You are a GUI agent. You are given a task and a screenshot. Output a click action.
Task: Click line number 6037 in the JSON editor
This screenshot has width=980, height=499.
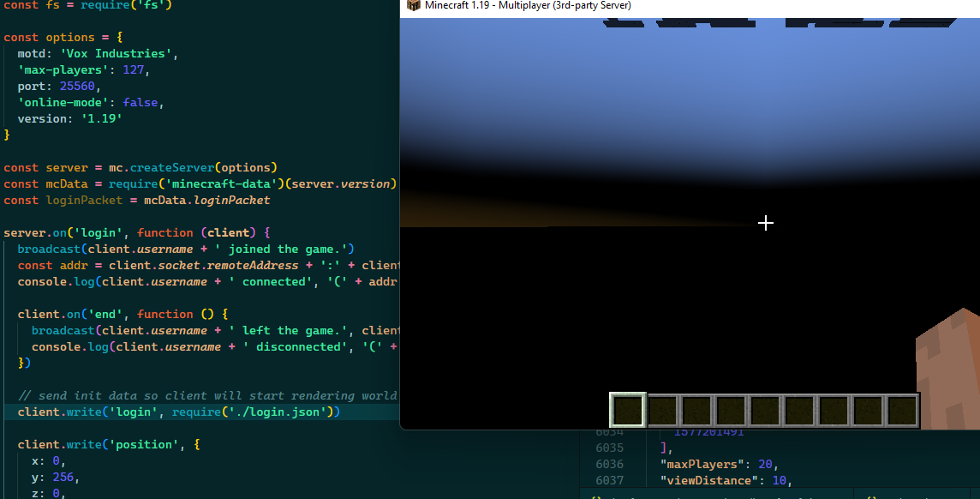coord(609,480)
